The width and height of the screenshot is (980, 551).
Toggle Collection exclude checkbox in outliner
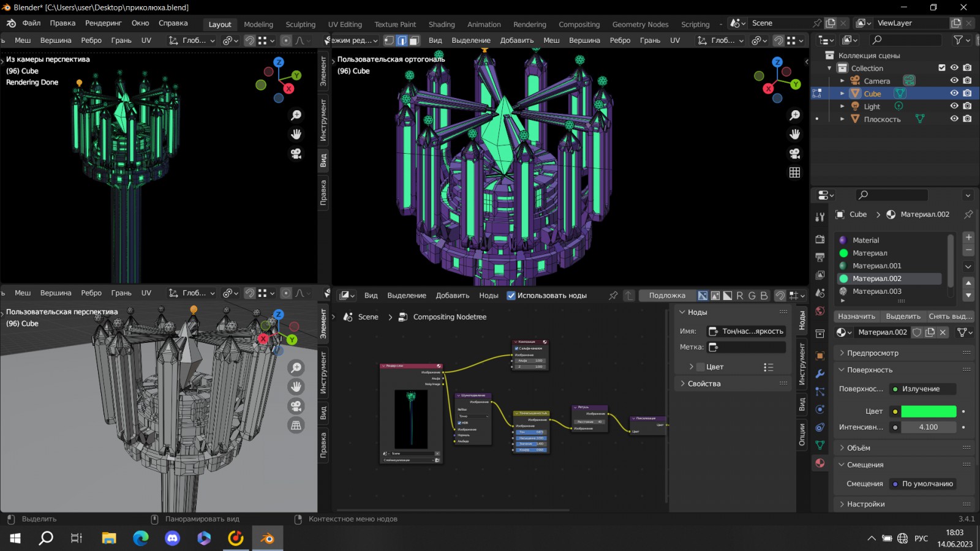(x=942, y=68)
